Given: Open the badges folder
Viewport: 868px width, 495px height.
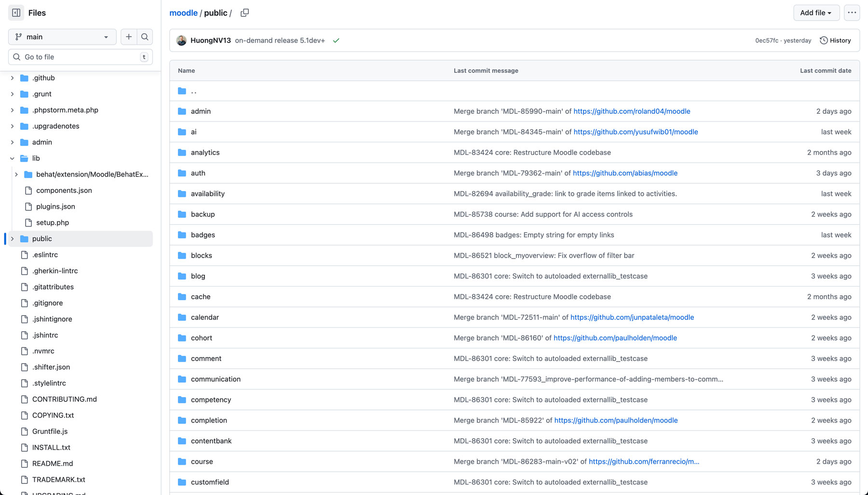Looking at the screenshot, I should coord(203,235).
